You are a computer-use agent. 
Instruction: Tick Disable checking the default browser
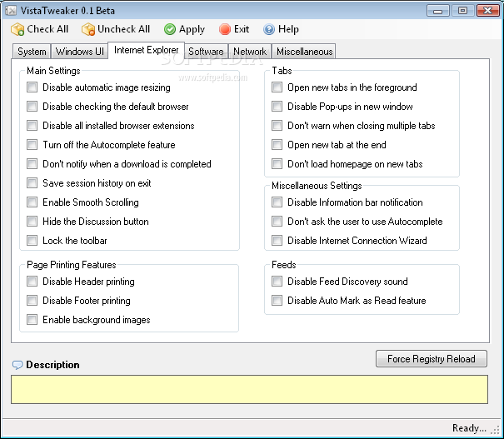(32, 107)
